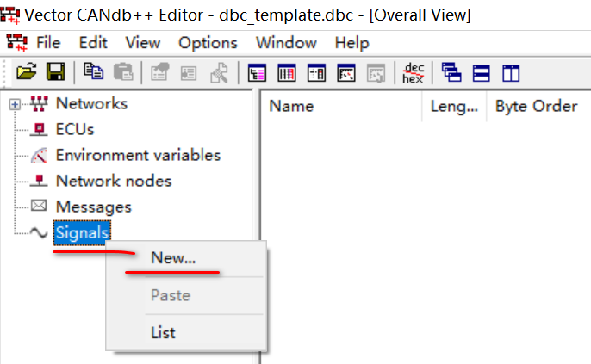Open the Options menu

tap(208, 42)
